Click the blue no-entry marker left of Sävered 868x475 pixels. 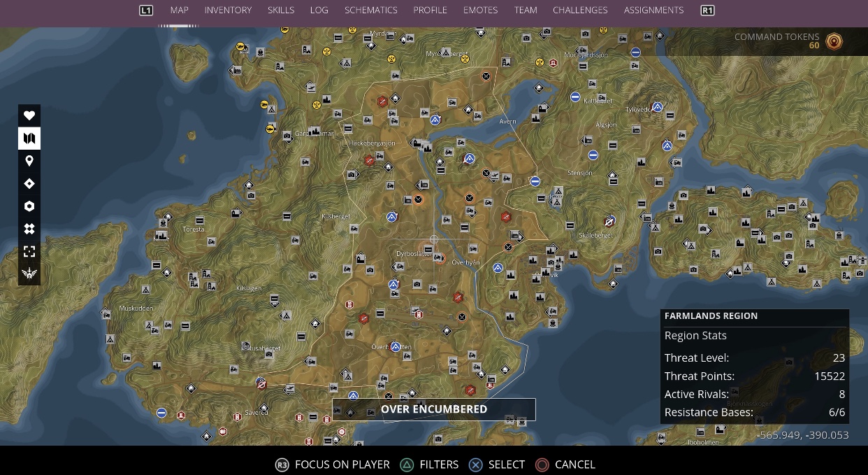coord(161,413)
